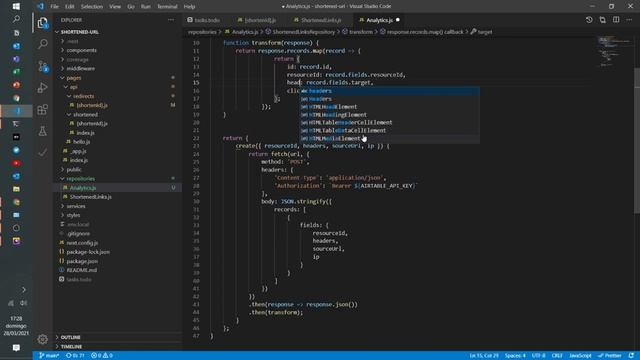Viewport: 640px width, 360px height.
Task: Click the editor vertical scrollbar
Action: click(637, 141)
